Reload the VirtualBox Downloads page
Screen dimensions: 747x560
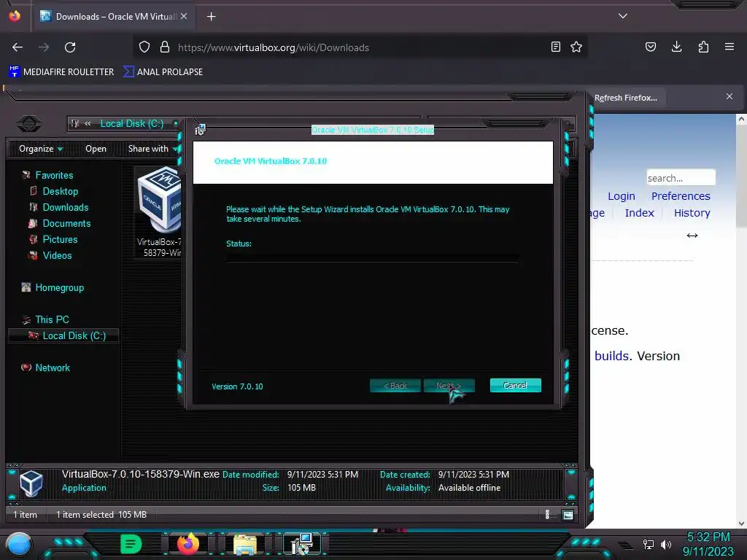70,47
